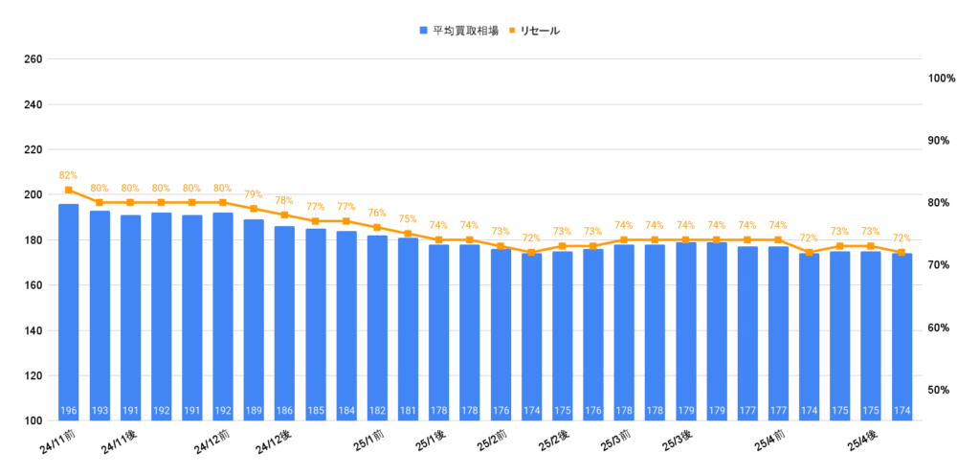The image size is (980, 475).
Task: Click the 75% line data label
Action: [x=408, y=219]
